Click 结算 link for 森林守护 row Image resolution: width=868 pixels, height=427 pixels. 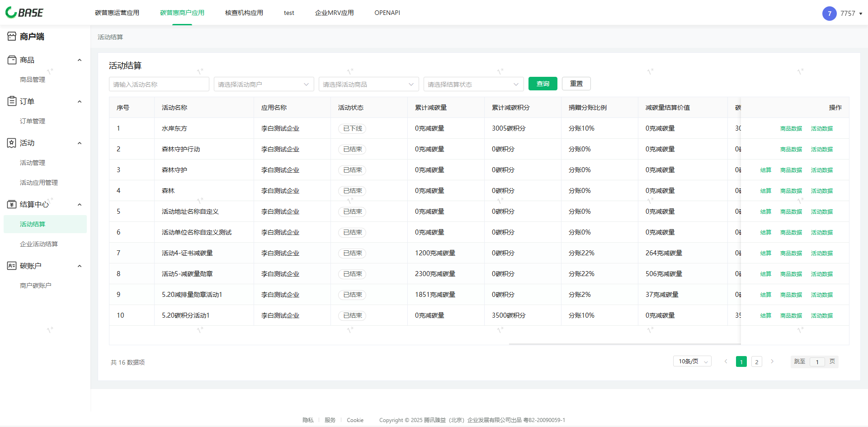[x=765, y=170]
